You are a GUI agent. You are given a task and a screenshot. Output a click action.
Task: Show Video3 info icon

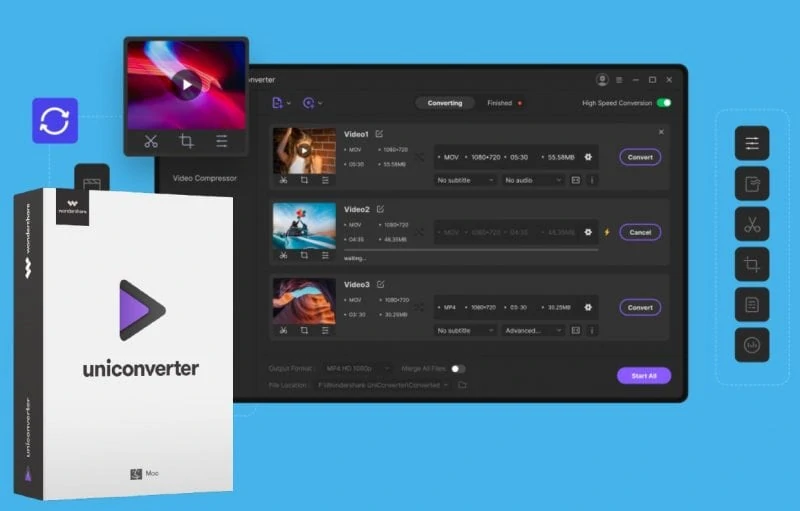[x=592, y=330]
